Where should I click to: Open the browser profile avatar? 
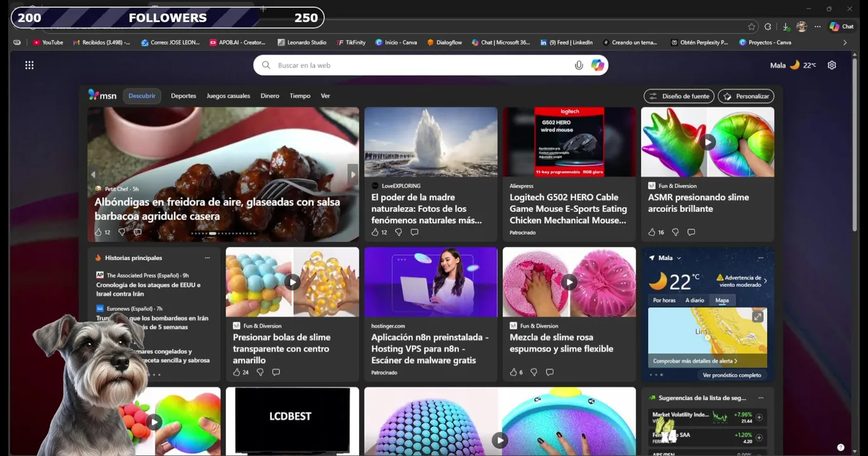click(x=802, y=27)
